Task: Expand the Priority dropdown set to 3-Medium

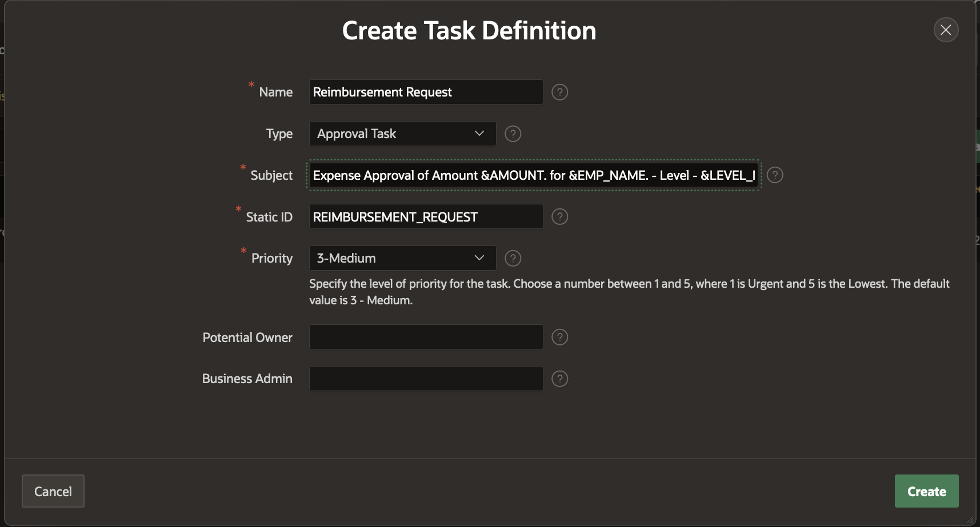Action: coord(402,258)
